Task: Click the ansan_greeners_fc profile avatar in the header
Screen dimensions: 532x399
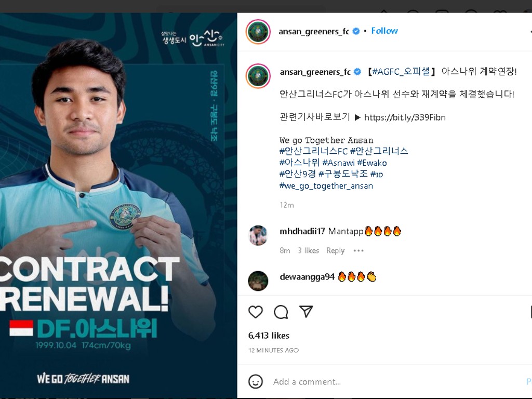Action: (x=258, y=32)
